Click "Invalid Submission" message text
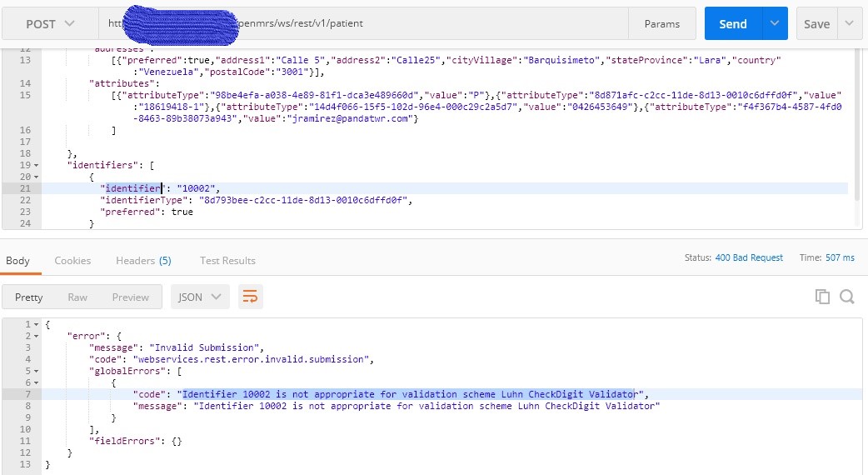The width and height of the screenshot is (868, 475). (x=204, y=347)
